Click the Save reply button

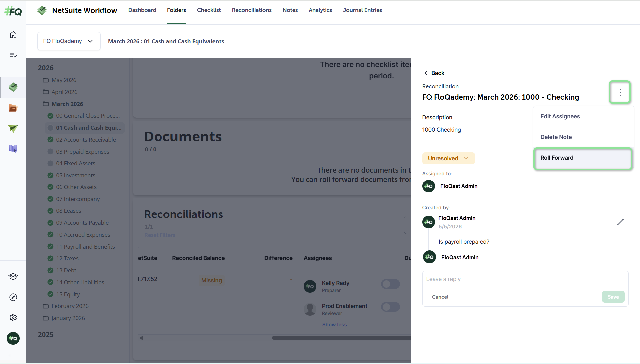click(x=613, y=297)
